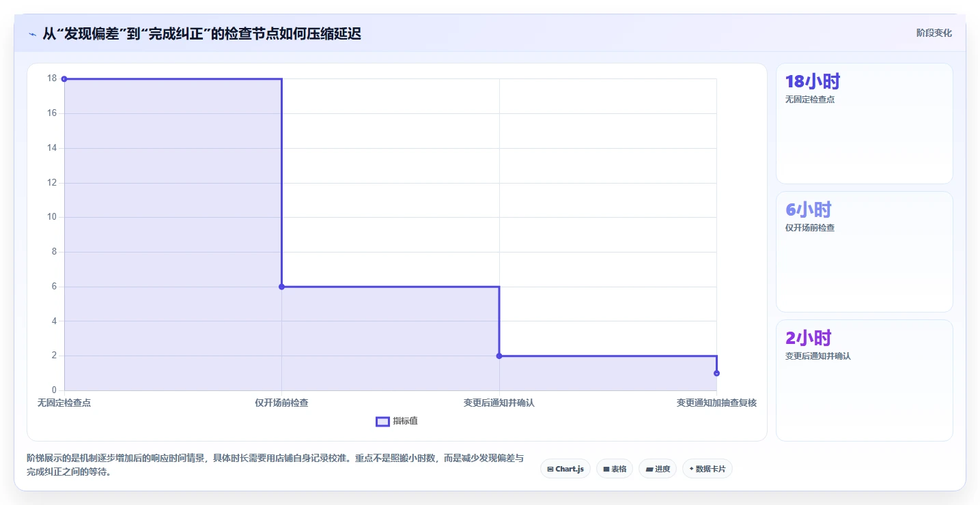Click the y-axis tick label 18
Image resolution: width=980 pixels, height=505 pixels.
click(52, 78)
